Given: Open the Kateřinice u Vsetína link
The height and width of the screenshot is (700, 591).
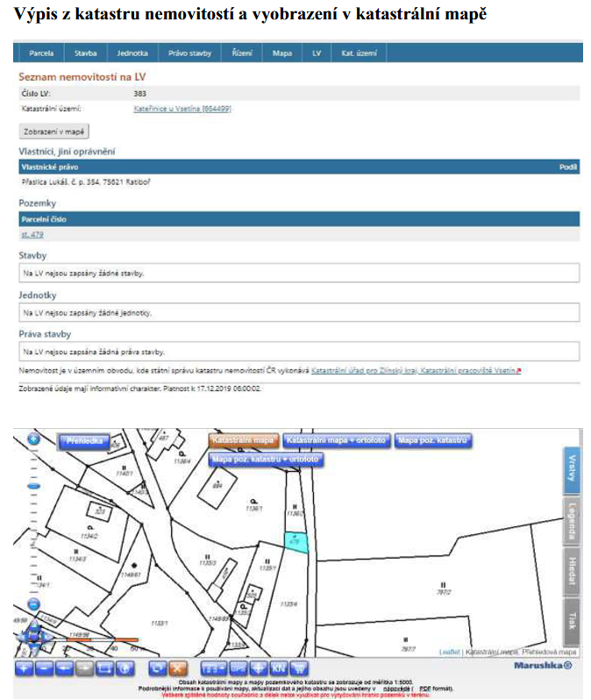Looking at the screenshot, I should 182,109.
